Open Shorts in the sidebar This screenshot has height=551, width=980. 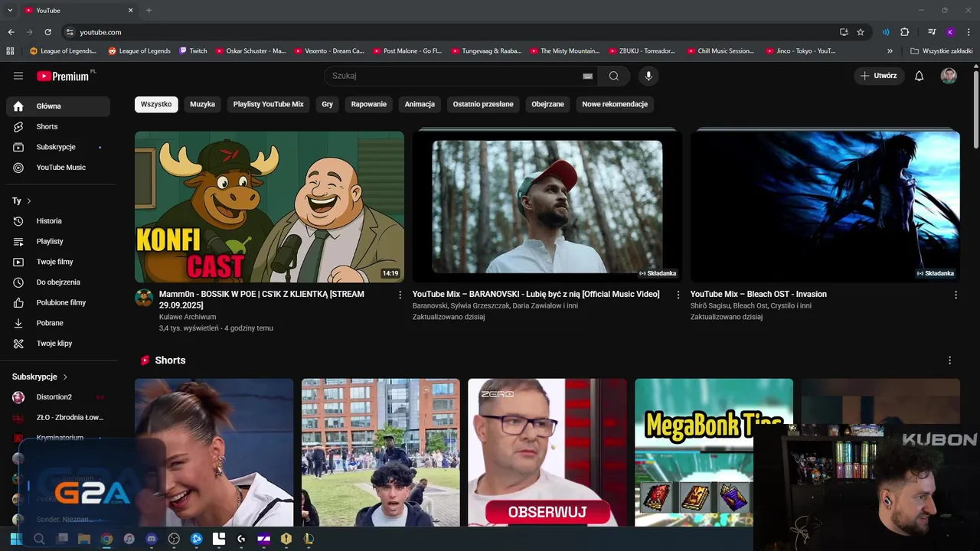point(58,126)
